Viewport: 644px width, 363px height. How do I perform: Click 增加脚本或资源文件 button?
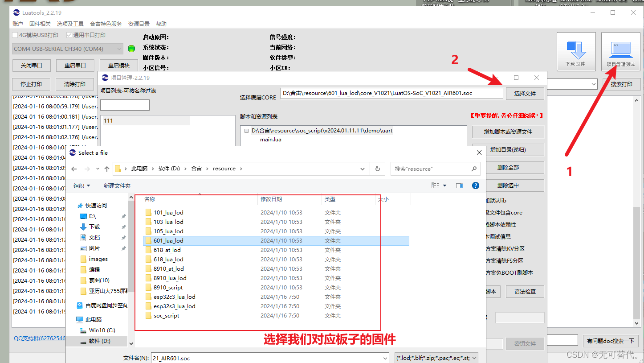point(508,132)
